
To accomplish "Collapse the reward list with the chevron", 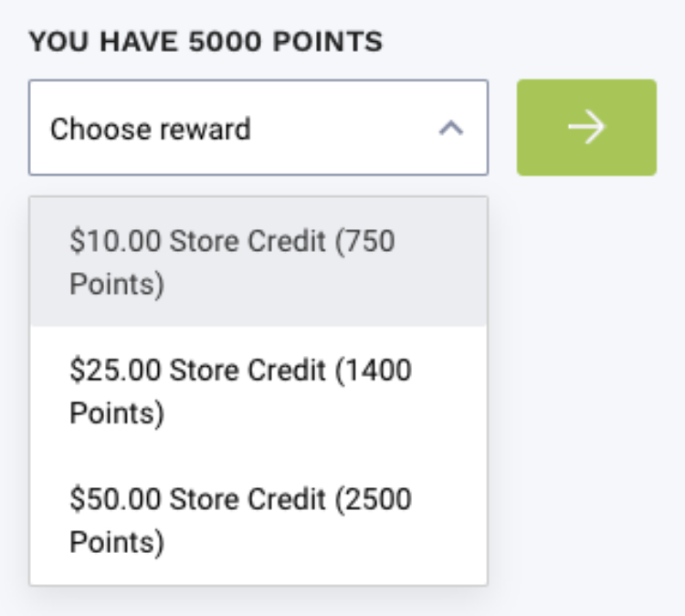I will click(x=450, y=129).
